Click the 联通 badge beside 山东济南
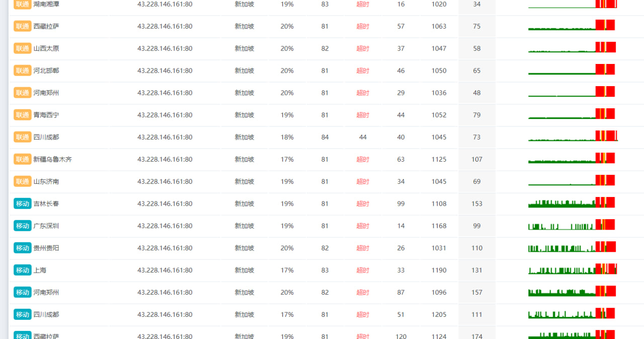The height and width of the screenshot is (339, 644). click(x=23, y=181)
